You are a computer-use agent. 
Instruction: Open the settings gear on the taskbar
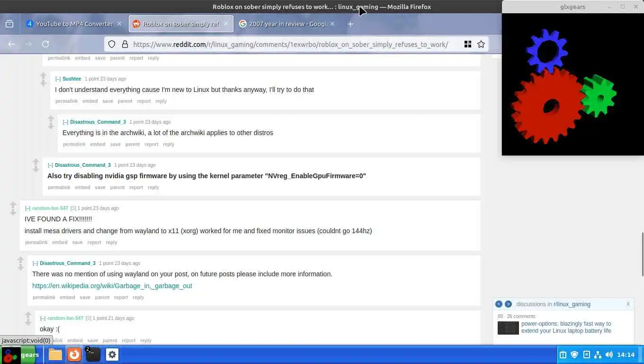(112, 355)
